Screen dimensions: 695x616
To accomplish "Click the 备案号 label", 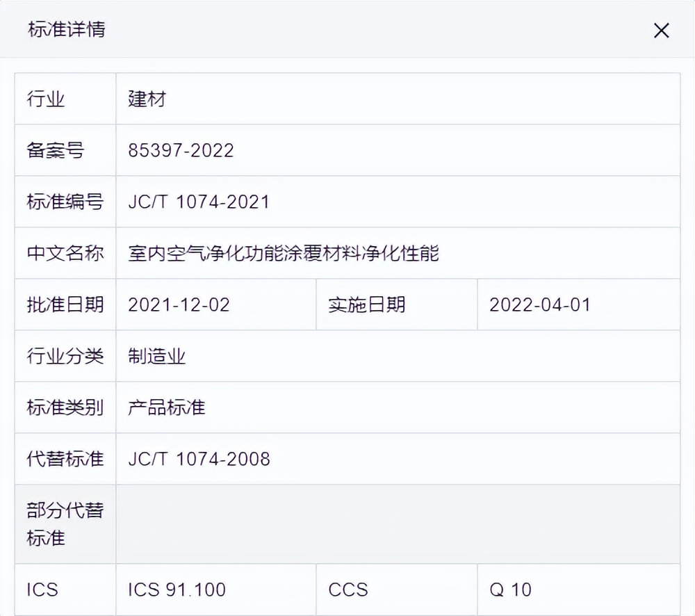I will point(56,150).
